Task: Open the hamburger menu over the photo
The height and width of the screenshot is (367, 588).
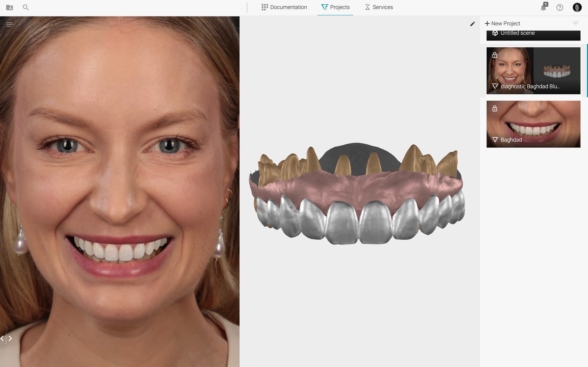Action: point(9,24)
